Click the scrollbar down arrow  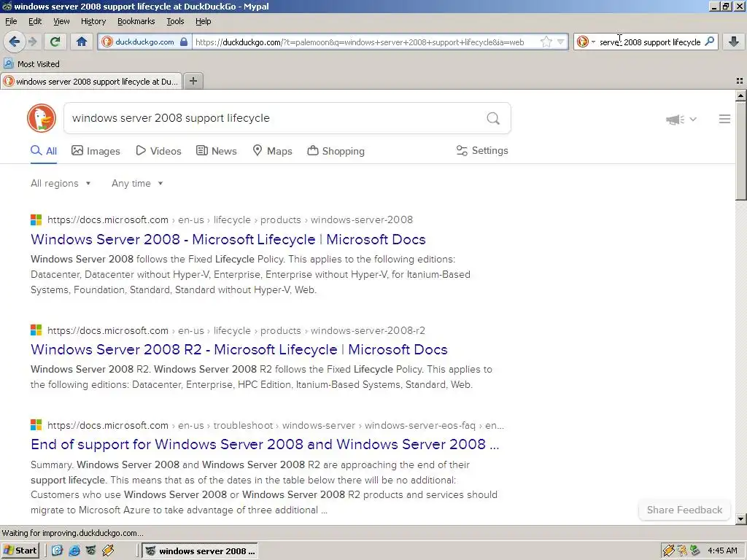[740, 518]
